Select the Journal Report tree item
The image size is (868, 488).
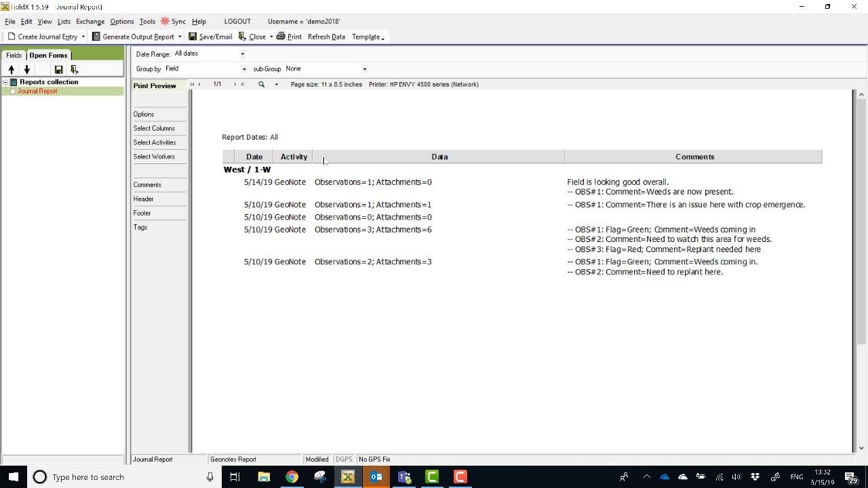[37, 91]
